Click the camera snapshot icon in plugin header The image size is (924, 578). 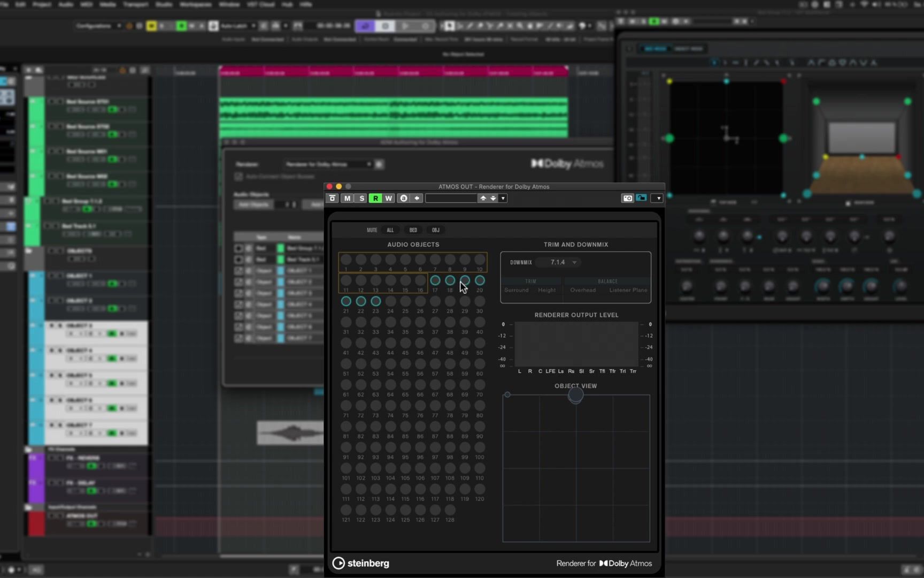coord(628,199)
